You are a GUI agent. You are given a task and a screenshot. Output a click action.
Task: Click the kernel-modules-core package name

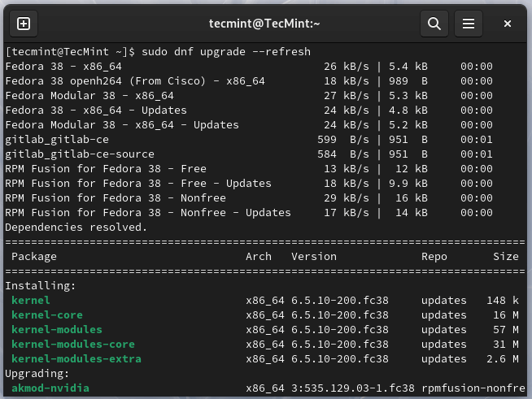tap(73, 344)
